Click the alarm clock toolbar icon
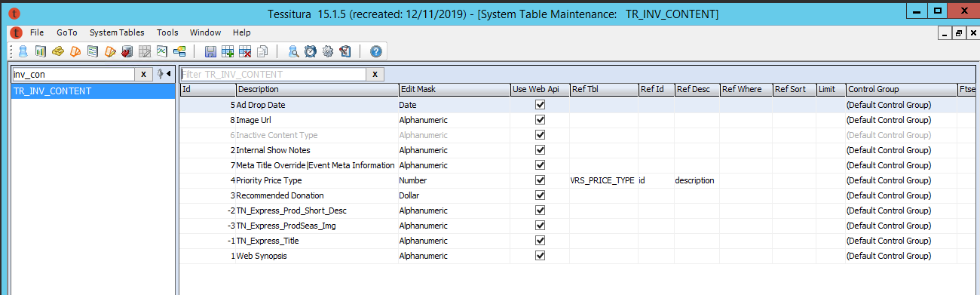 coord(311,51)
